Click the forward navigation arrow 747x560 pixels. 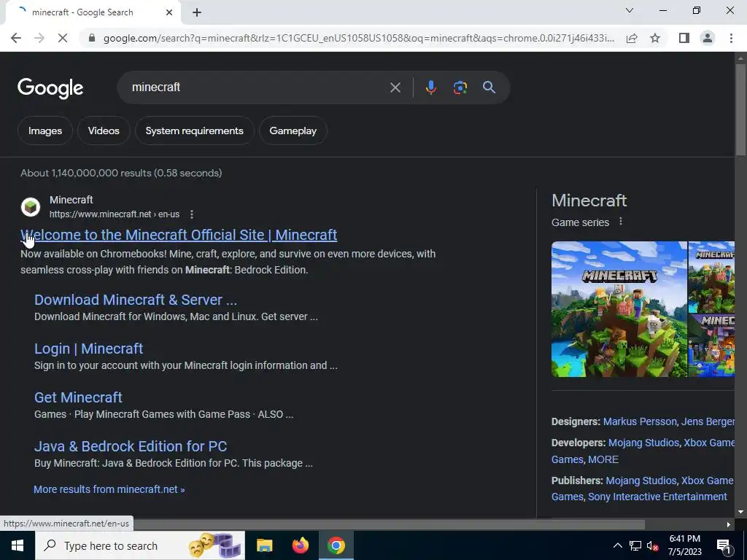(39, 38)
